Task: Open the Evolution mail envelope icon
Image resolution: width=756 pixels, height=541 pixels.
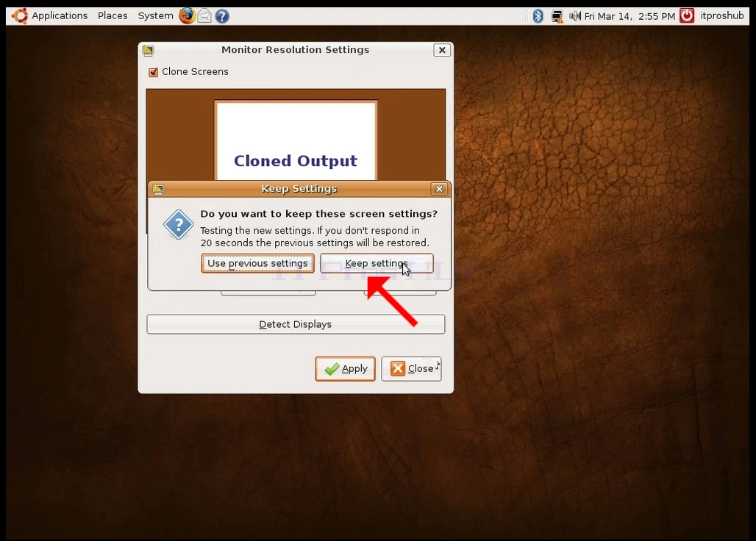Action: pyautogui.click(x=204, y=16)
